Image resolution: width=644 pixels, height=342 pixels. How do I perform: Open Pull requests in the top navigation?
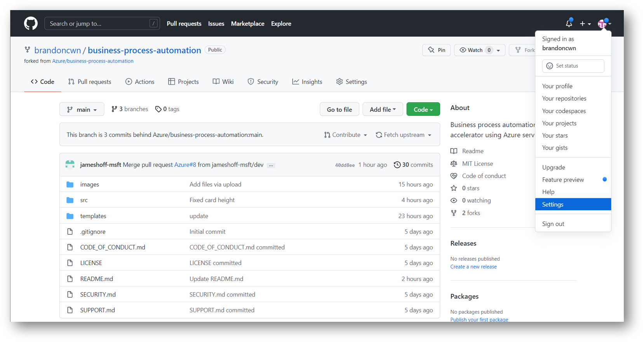point(184,24)
